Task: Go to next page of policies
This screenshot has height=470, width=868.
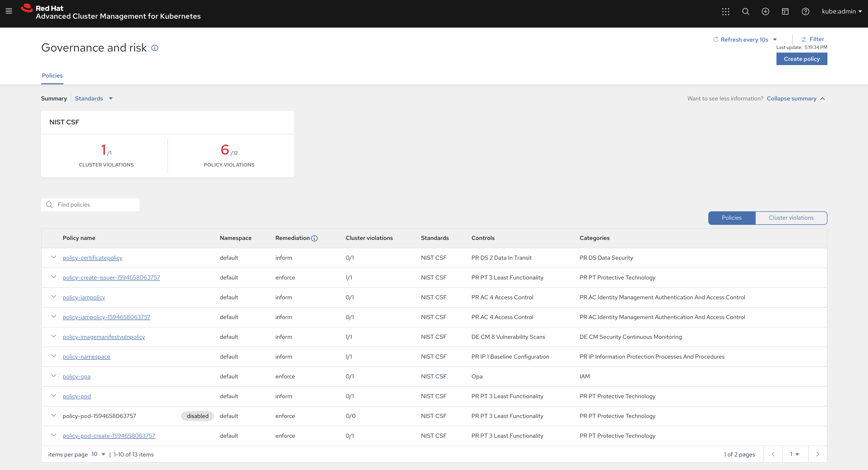Action: (818, 454)
